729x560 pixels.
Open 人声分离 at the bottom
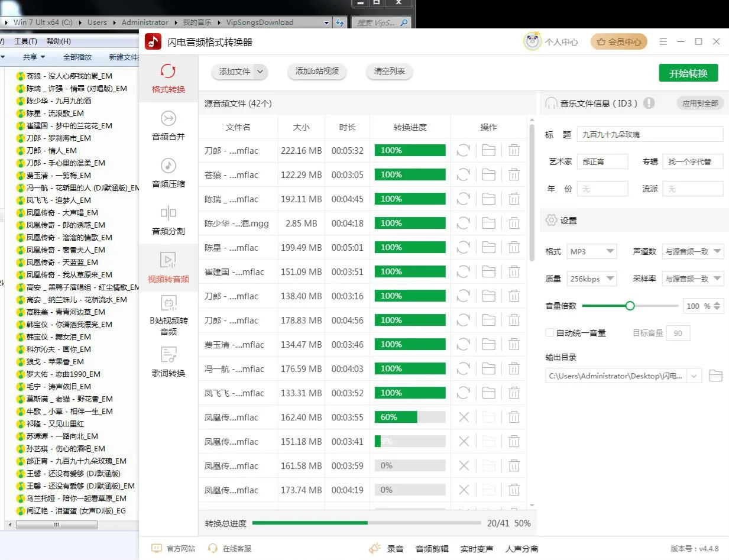[x=521, y=548]
